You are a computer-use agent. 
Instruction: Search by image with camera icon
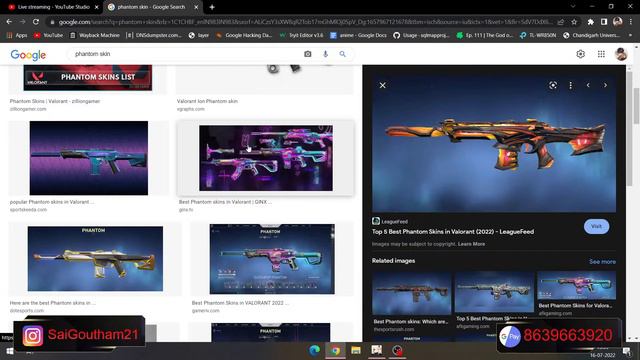[308, 54]
